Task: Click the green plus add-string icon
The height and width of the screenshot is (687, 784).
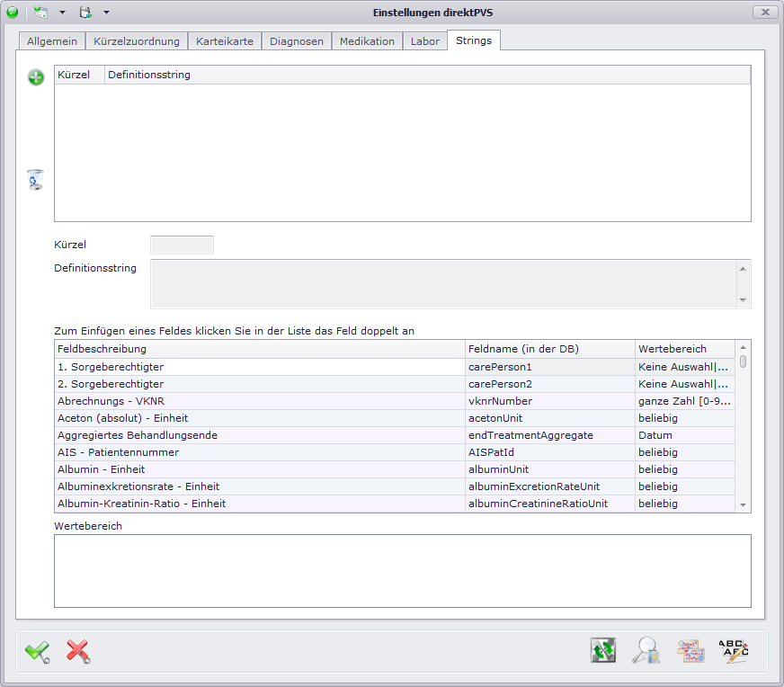Action: tap(36, 77)
